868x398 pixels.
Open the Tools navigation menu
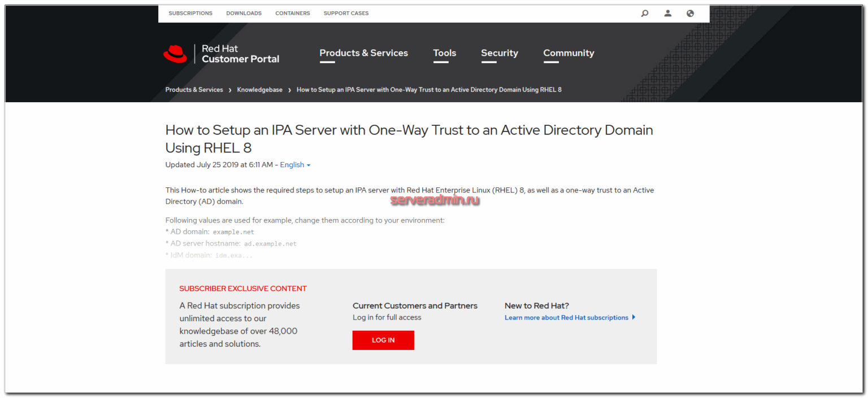[444, 53]
